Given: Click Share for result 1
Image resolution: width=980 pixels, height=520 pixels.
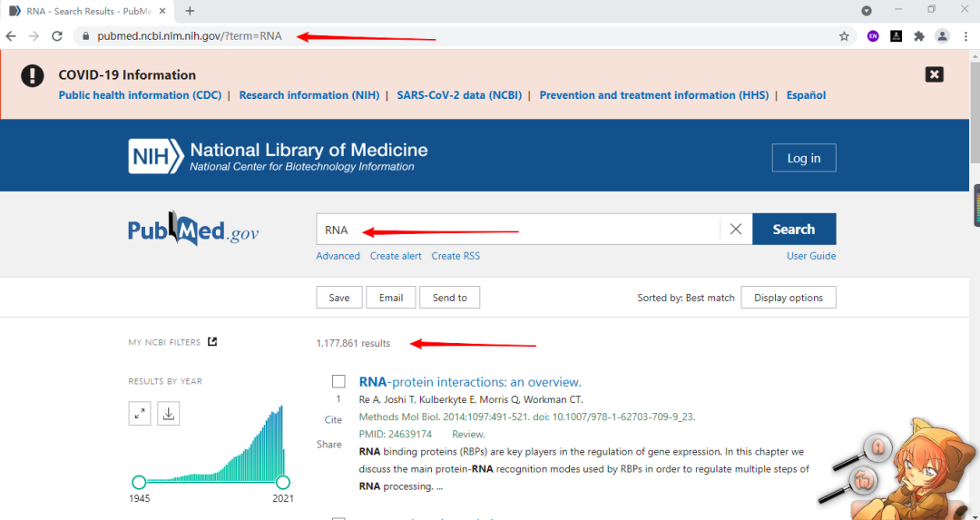Looking at the screenshot, I should [328, 445].
